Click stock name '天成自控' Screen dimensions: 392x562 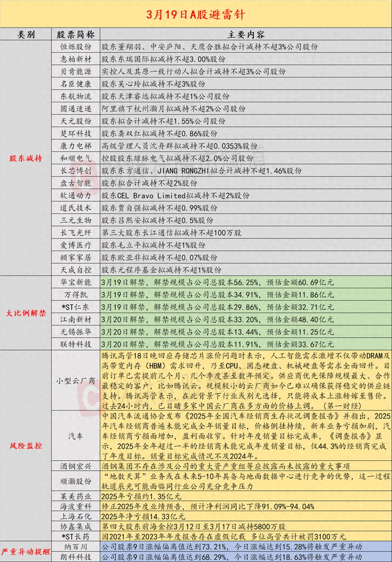tap(75, 270)
